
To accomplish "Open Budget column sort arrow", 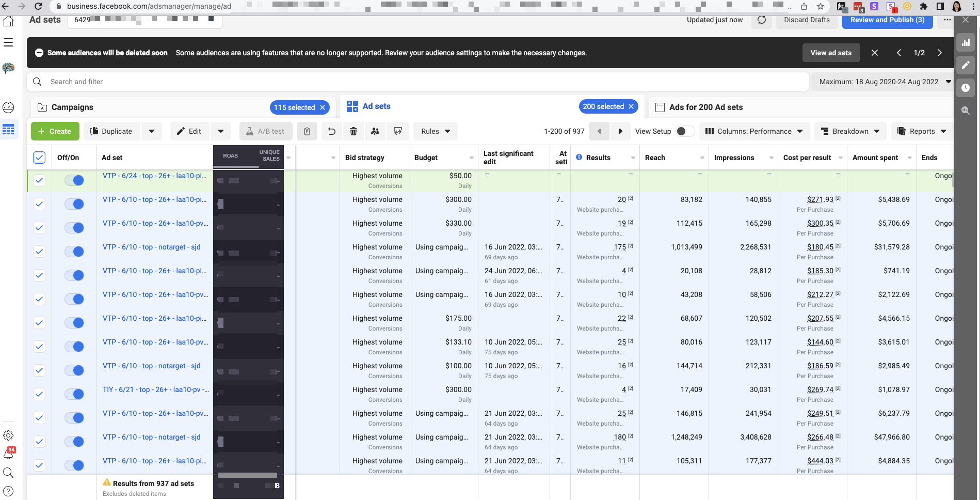I will click(472, 158).
